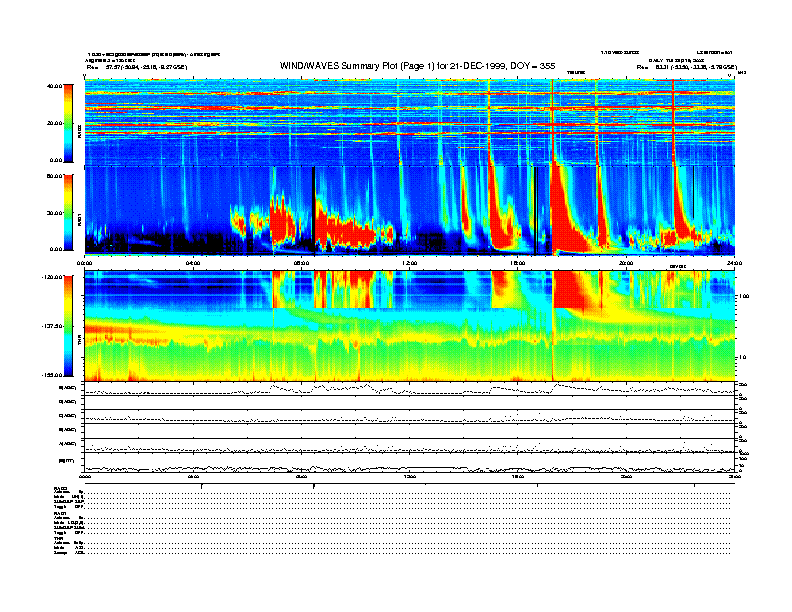Click the WIND/WAVES Summary Plot title
792x612 pixels.
[x=417, y=66]
